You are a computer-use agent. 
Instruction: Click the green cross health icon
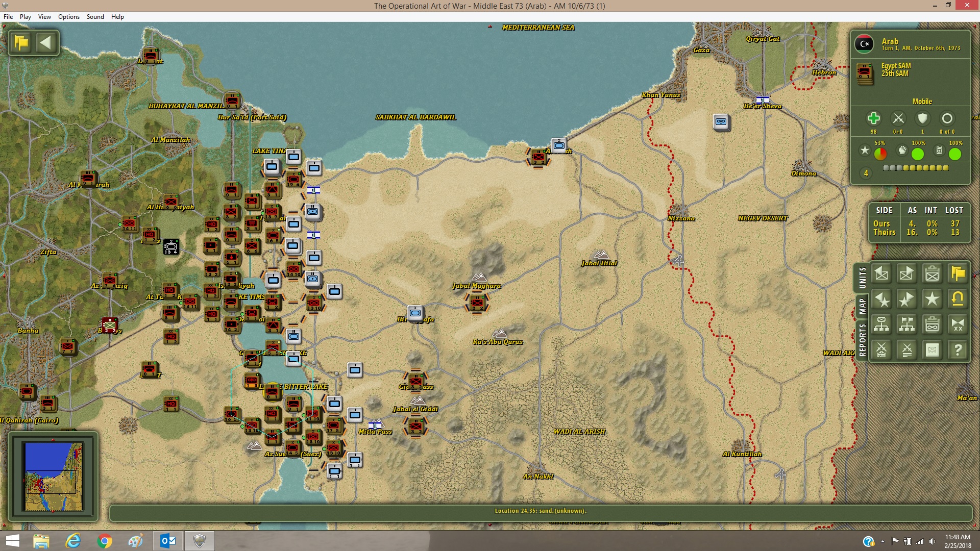pos(873,118)
